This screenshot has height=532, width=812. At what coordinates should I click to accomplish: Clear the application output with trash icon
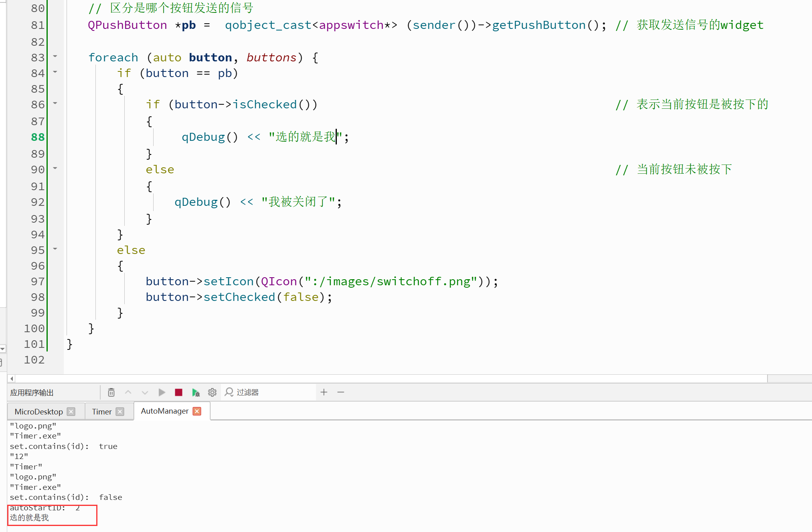pos(111,392)
